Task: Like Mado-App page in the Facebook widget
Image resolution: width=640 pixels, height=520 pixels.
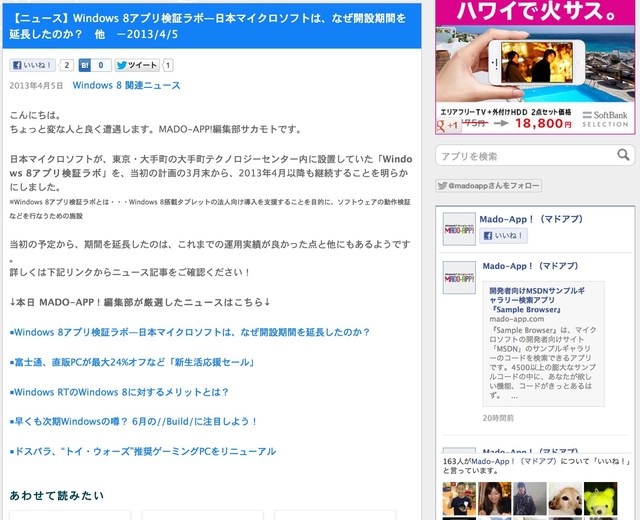Action: coord(505,236)
